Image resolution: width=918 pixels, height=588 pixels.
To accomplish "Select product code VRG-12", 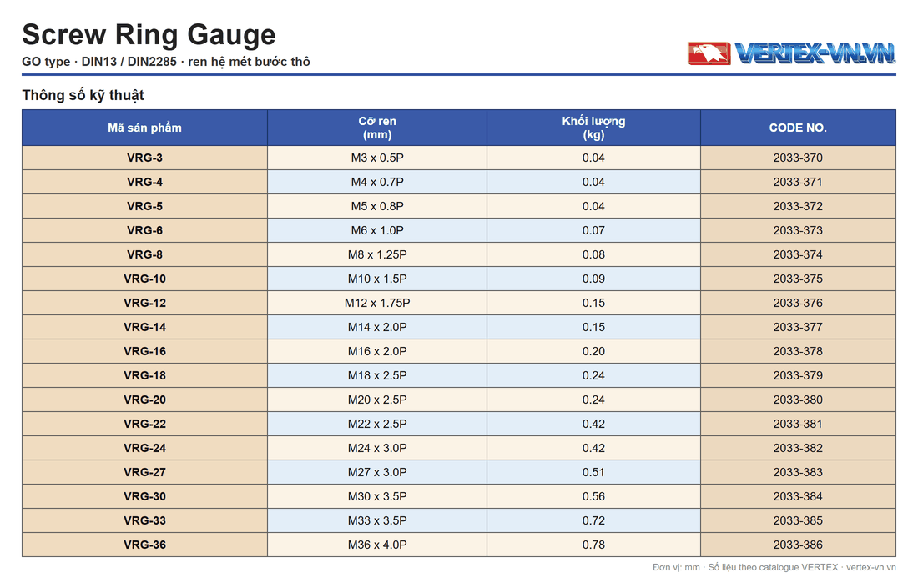I will (144, 303).
